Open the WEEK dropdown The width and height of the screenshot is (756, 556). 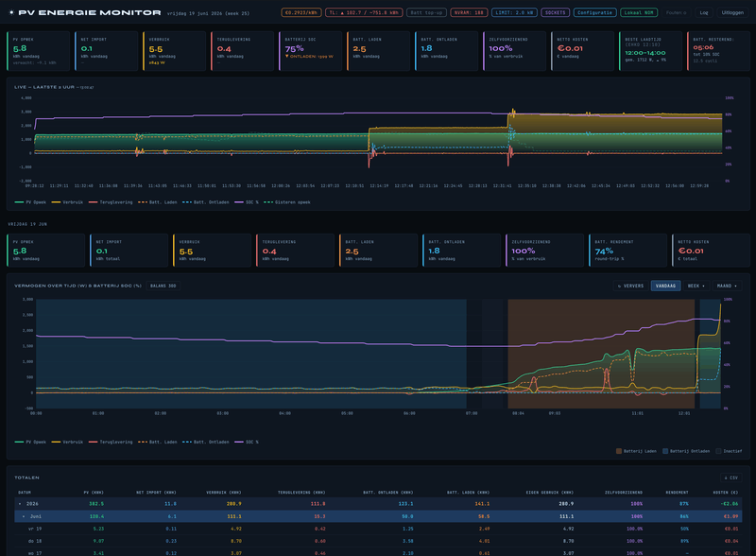coord(696,286)
